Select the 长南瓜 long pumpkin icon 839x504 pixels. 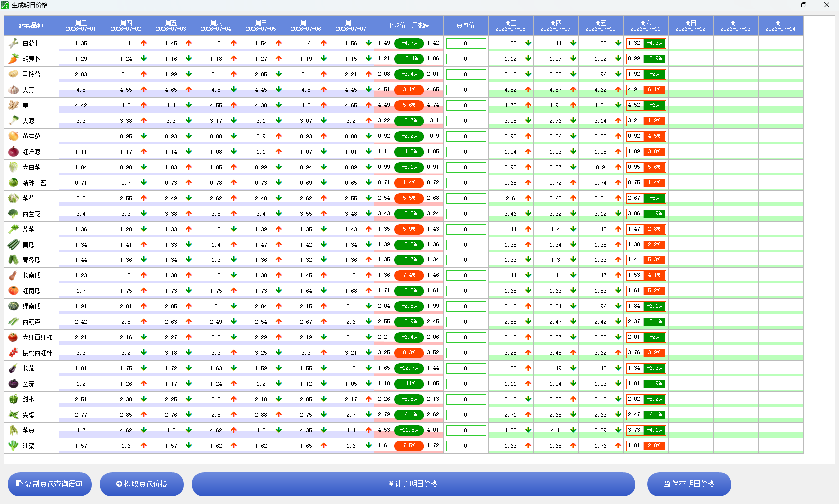[x=13, y=275]
